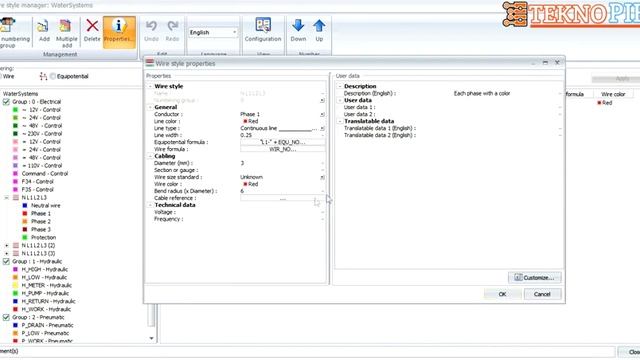The image size is (640, 360).
Task: Move number Down with arrow icon
Action: (x=298, y=25)
